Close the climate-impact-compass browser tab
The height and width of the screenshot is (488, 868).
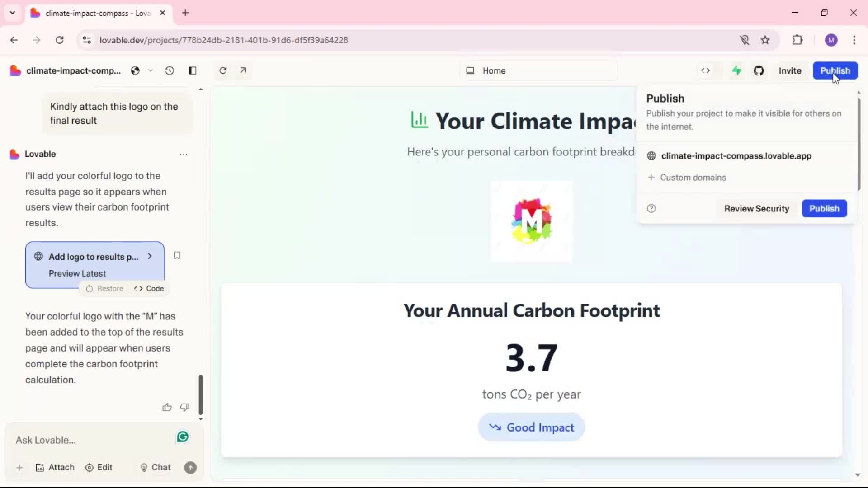tap(162, 13)
